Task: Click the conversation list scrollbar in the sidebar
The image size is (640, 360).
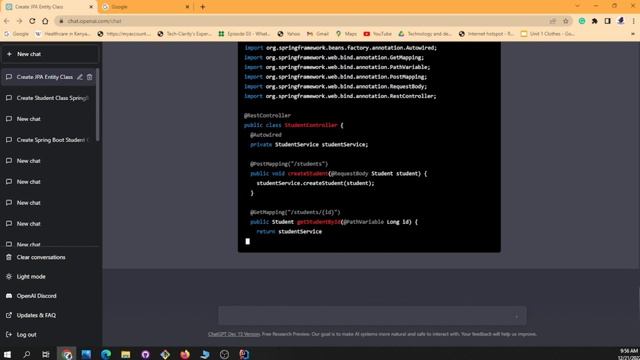Action: (98, 104)
